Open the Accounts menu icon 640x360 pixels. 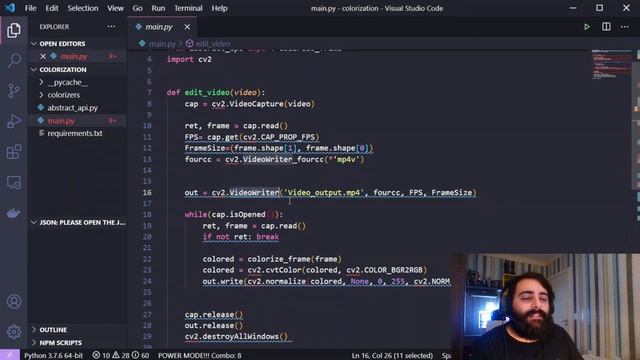click(14, 302)
